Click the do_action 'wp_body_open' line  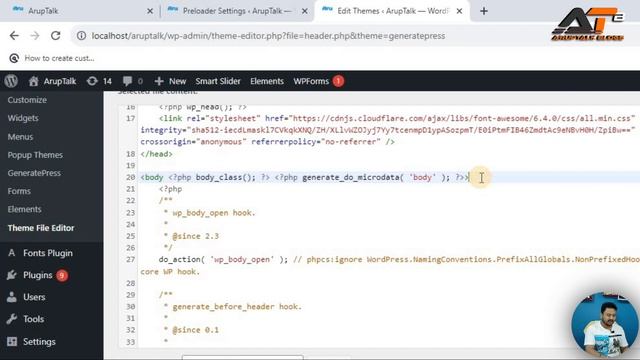223,260
